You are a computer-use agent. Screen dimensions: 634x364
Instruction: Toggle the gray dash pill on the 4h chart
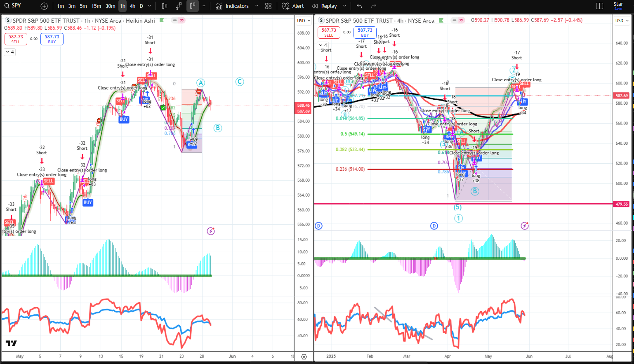(454, 20)
